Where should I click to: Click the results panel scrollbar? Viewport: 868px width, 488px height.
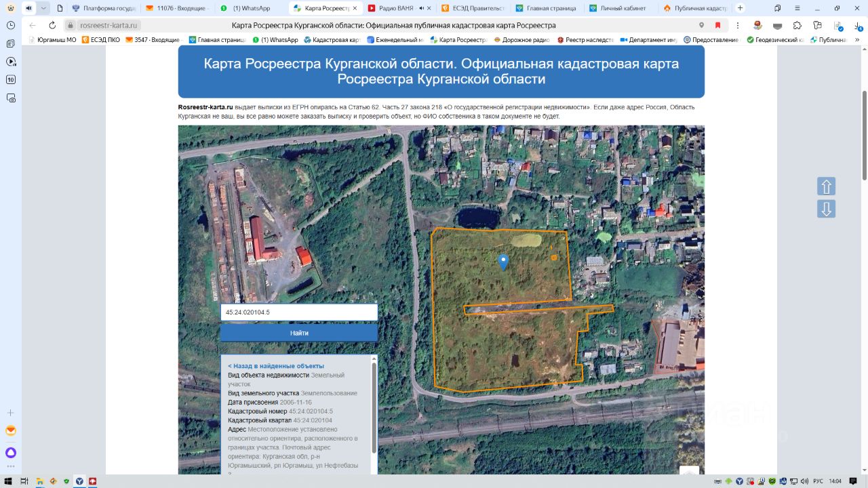coord(374,408)
